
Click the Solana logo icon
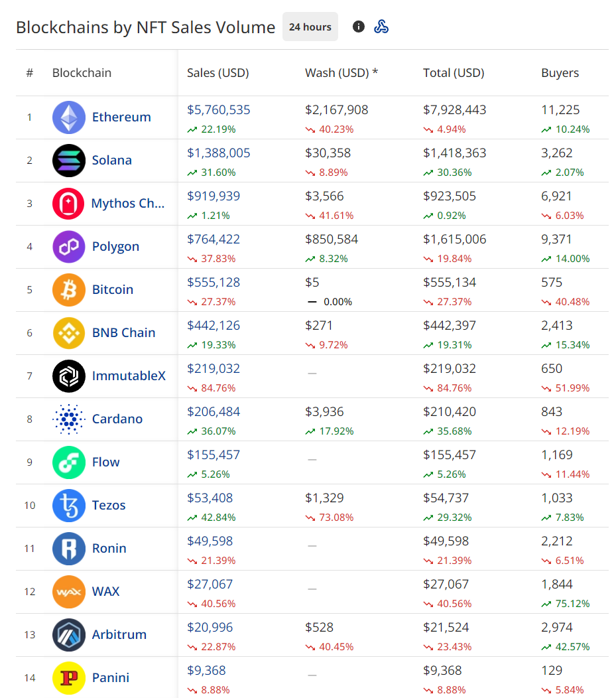[x=69, y=161]
